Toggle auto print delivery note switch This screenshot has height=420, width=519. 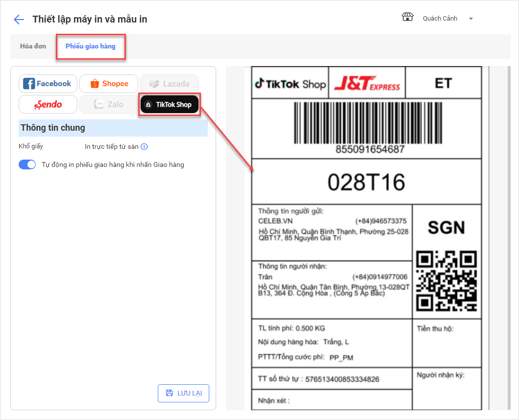click(x=27, y=164)
